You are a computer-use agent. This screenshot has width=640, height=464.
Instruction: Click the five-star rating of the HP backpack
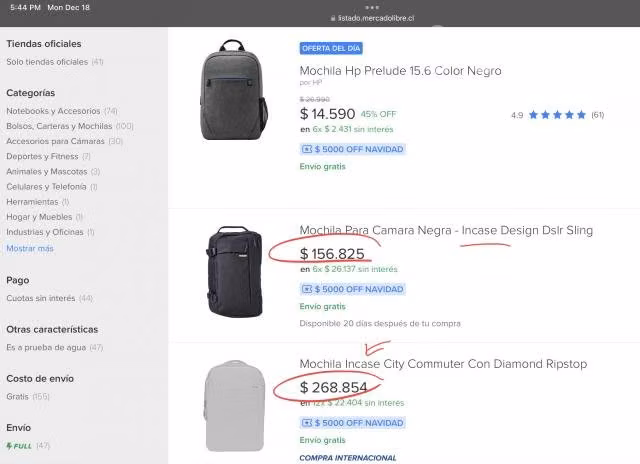(557, 115)
